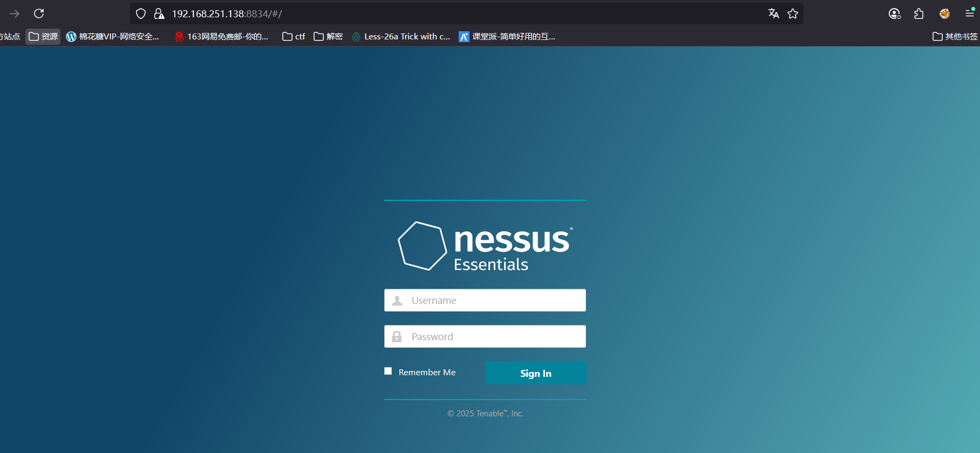Click the forward navigation arrow
This screenshot has width=980, height=453.
point(15,13)
